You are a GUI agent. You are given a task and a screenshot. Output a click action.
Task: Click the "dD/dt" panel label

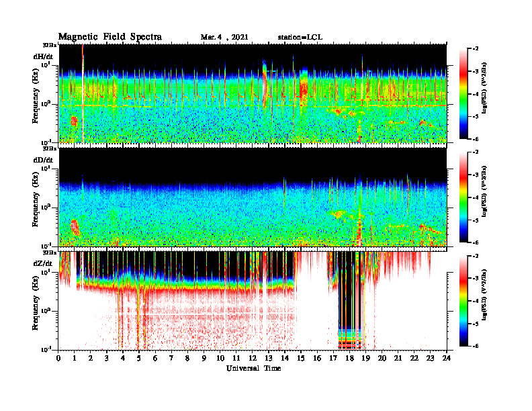43,160
